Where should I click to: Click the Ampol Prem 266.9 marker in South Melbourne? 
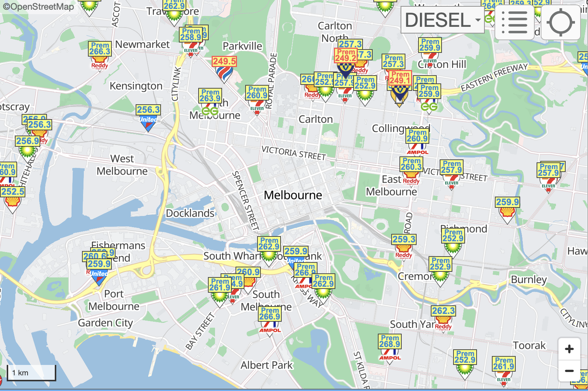click(270, 322)
